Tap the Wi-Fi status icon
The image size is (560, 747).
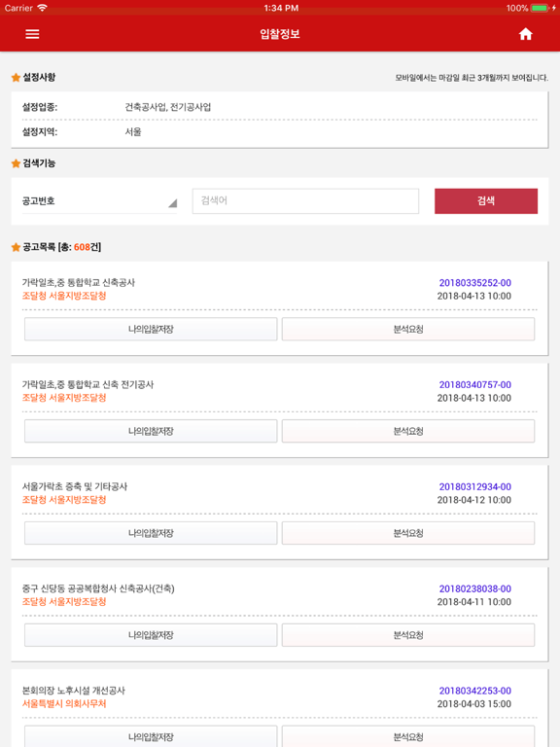pyautogui.click(x=42, y=8)
